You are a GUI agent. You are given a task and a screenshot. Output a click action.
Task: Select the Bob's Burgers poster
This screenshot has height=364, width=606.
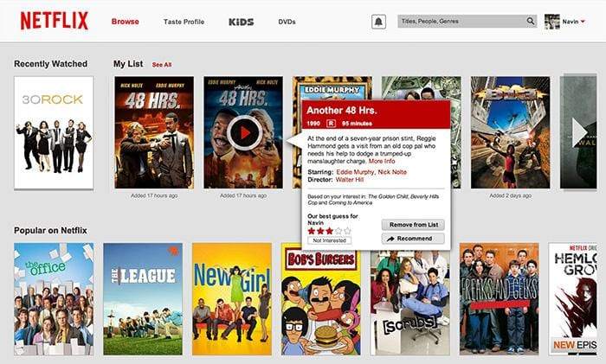click(x=321, y=299)
